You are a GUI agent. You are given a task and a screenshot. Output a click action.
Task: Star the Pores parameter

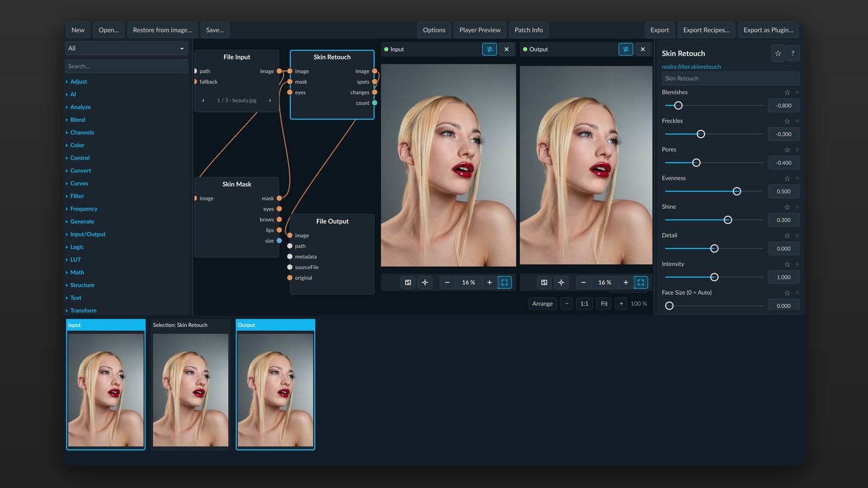[x=787, y=150]
